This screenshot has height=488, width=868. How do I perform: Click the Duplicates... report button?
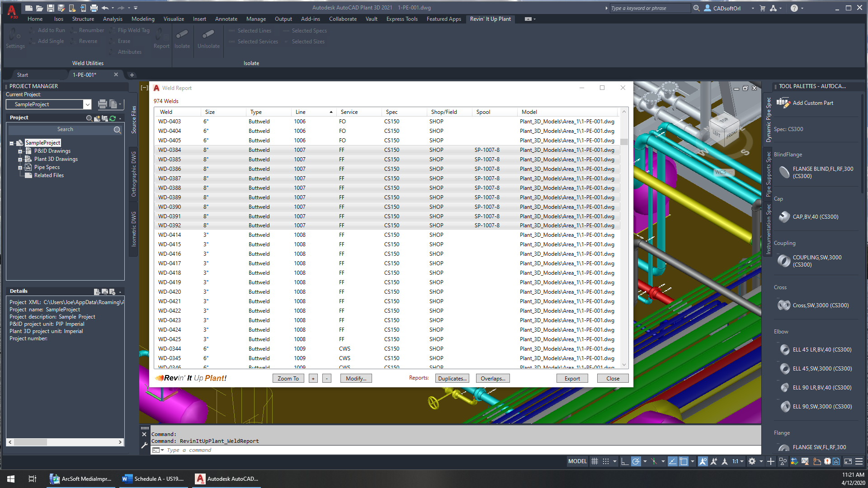point(452,379)
